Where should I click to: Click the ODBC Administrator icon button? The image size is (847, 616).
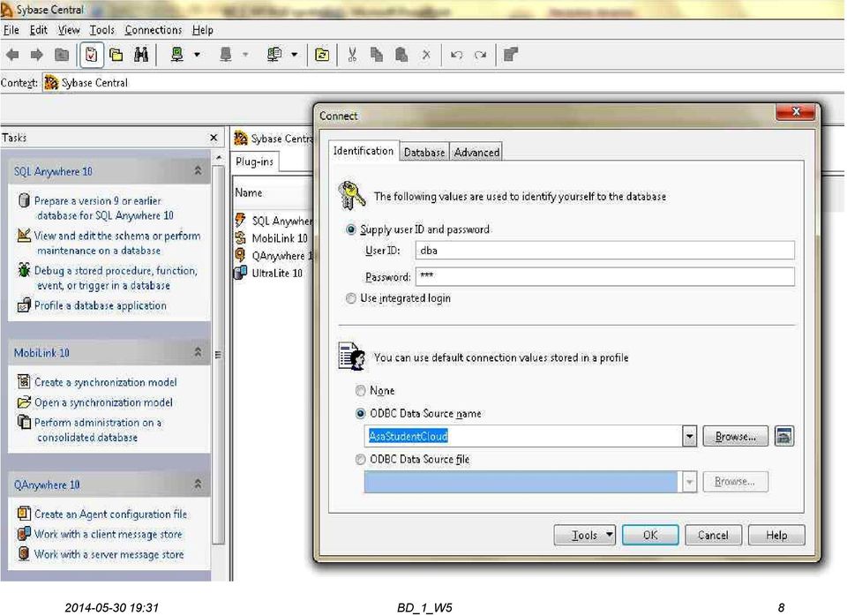pyautogui.click(x=783, y=436)
